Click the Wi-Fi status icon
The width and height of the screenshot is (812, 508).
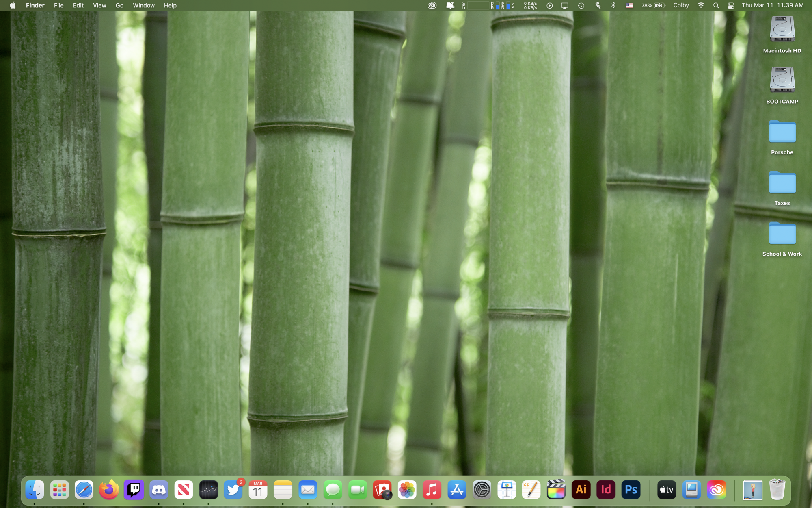click(x=701, y=5)
